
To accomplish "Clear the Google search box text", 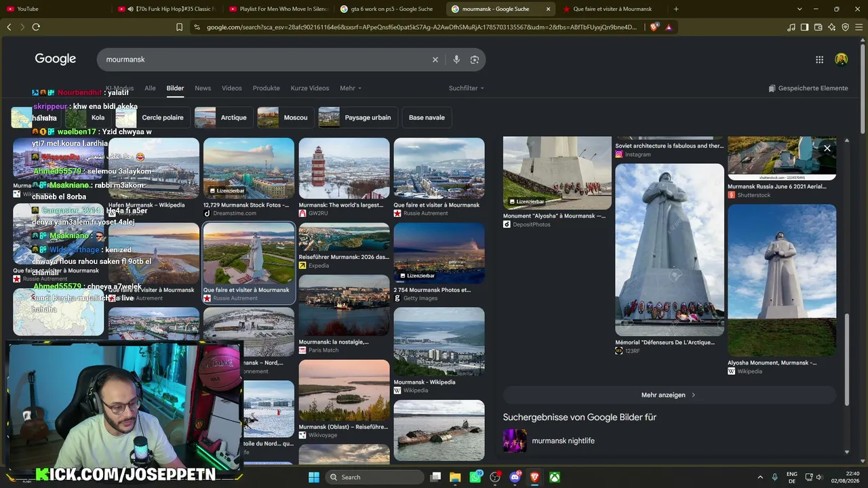I will [435, 60].
